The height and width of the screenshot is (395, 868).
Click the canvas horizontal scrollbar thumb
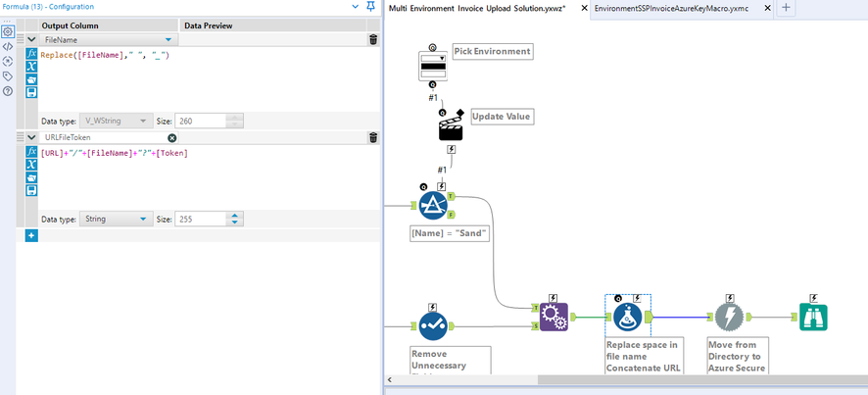(703, 380)
